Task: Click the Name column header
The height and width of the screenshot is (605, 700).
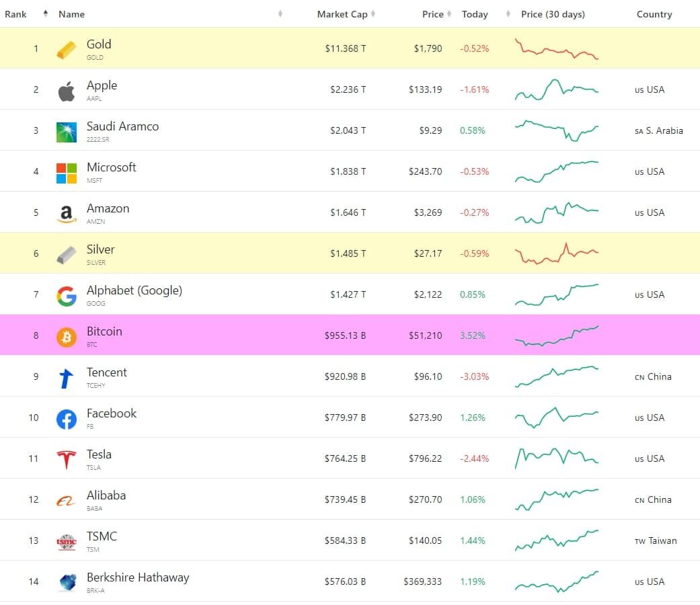Action: click(x=71, y=14)
